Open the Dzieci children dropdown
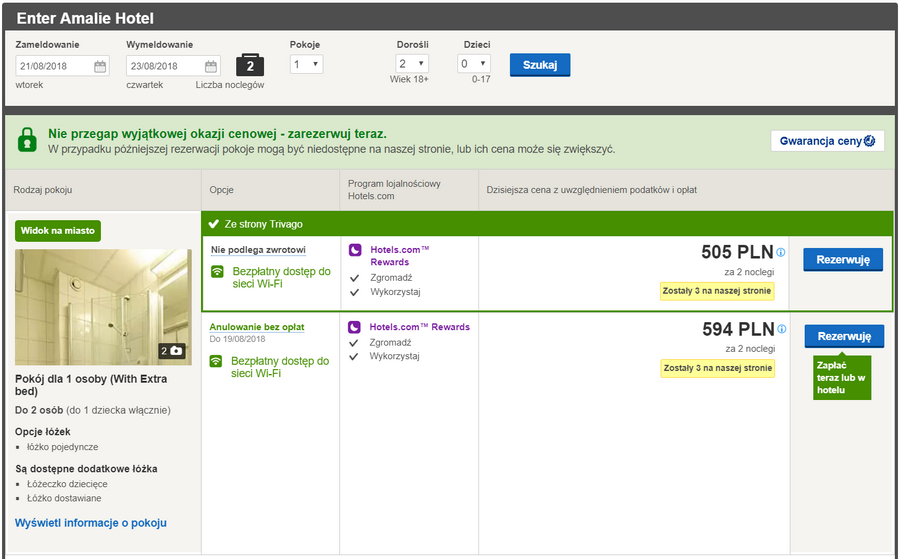 474,64
